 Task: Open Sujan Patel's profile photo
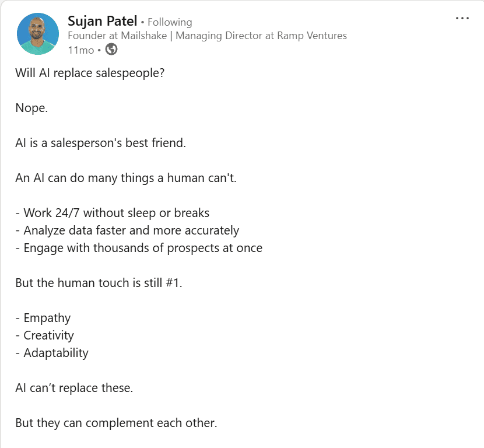click(38, 34)
